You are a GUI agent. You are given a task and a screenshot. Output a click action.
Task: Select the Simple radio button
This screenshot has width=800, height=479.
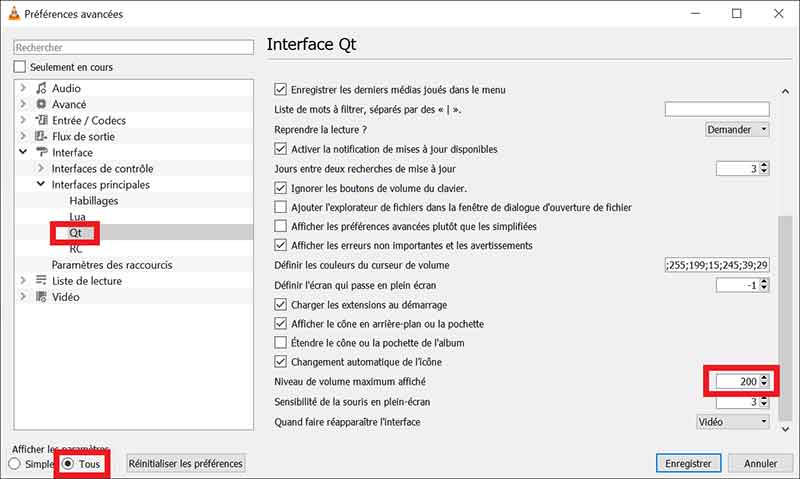point(14,464)
